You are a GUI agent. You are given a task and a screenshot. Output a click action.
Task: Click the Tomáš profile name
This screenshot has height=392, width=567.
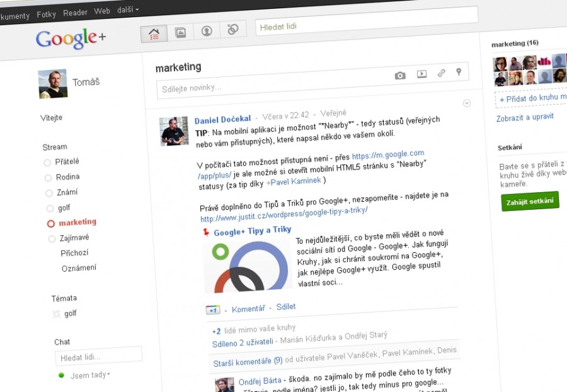86,82
